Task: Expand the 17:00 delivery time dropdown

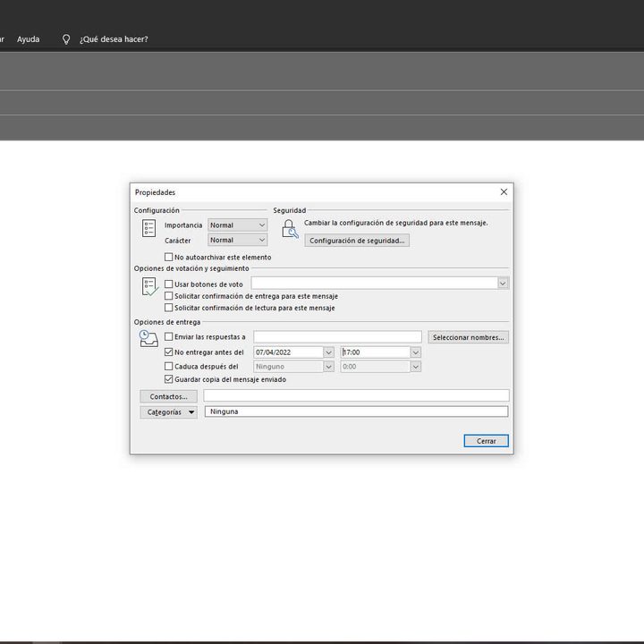Action: pos(415,352)
